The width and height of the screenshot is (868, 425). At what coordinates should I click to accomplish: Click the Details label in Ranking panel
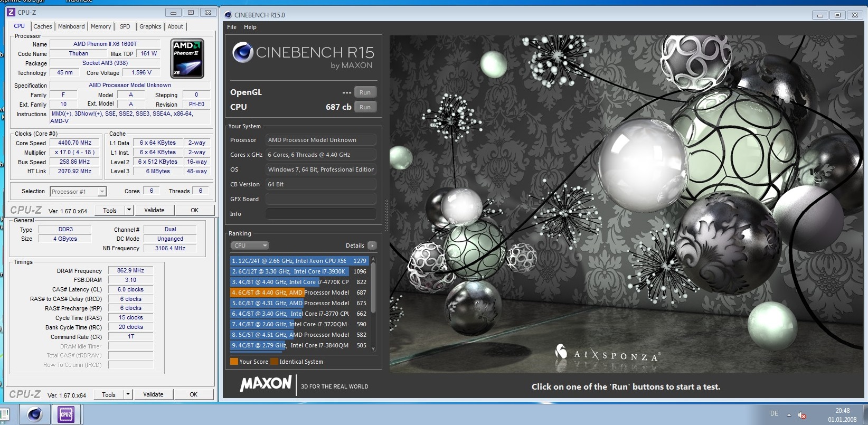tap(355, 245)
